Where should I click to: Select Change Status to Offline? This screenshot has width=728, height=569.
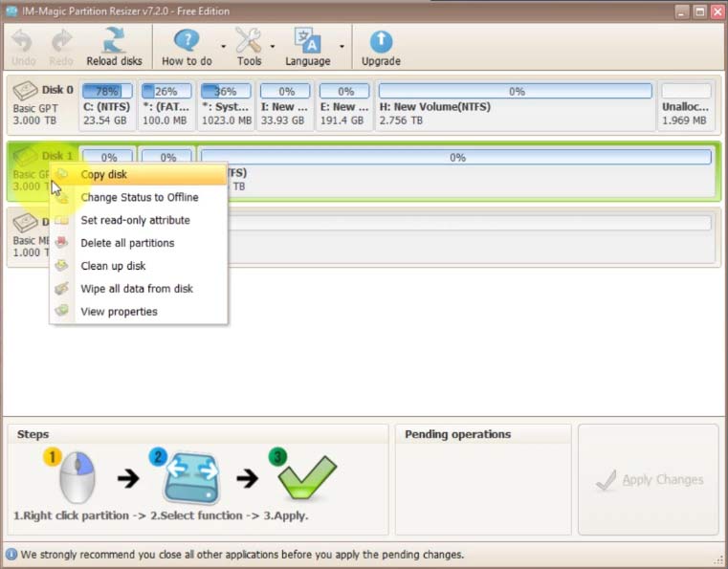point(139,198)
